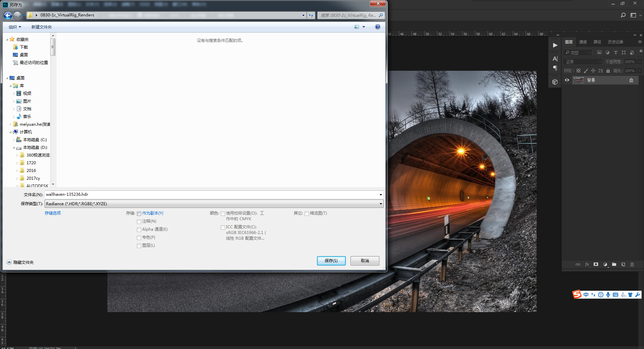The width and height of the screenshot is (644, 349).
Task: Toggle layer filtering switch
Action: point(641,52)
